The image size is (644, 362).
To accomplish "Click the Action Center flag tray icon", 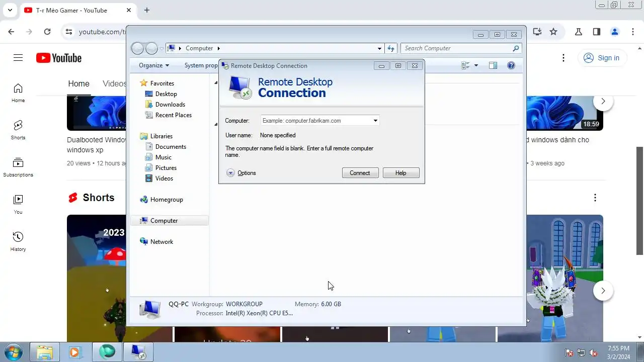I will 569,352.
